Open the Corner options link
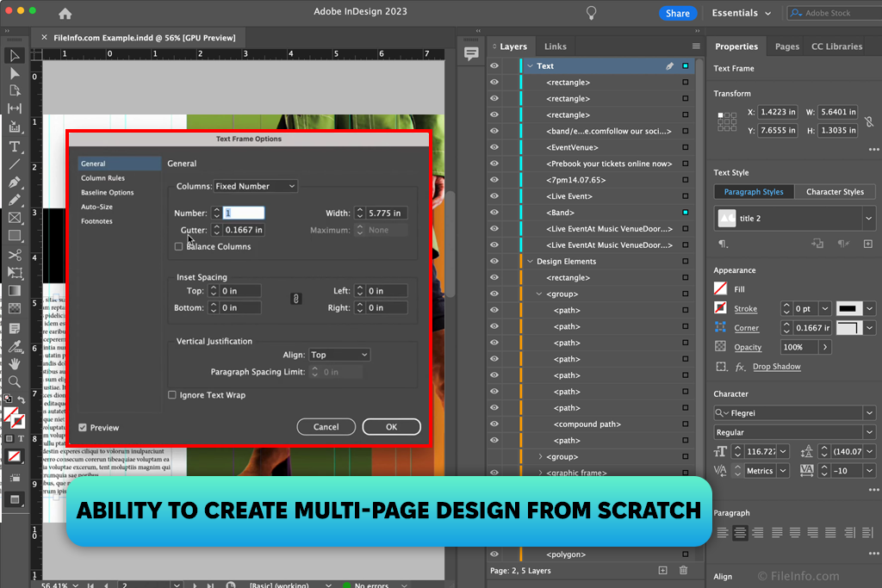Viewport: 882px width, 588px height. 747,328
